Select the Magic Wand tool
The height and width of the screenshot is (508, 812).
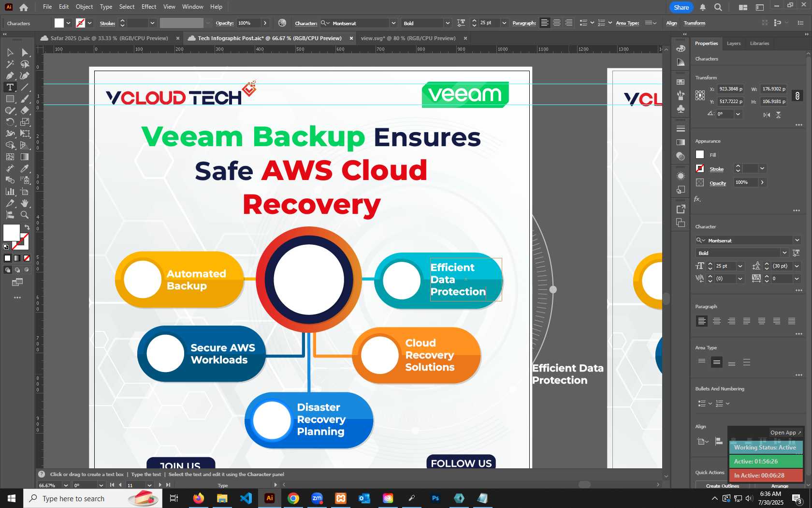(x=10, y=64)
